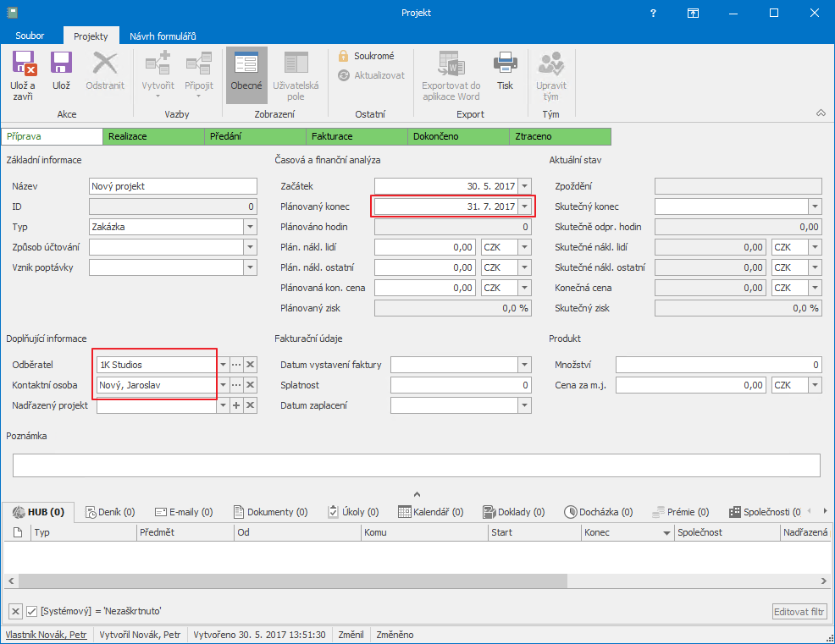This screenshot has width=835, height=644.
Task: Click the Splatnost input field
Action: pyautogui.click(x=461, y=385)
